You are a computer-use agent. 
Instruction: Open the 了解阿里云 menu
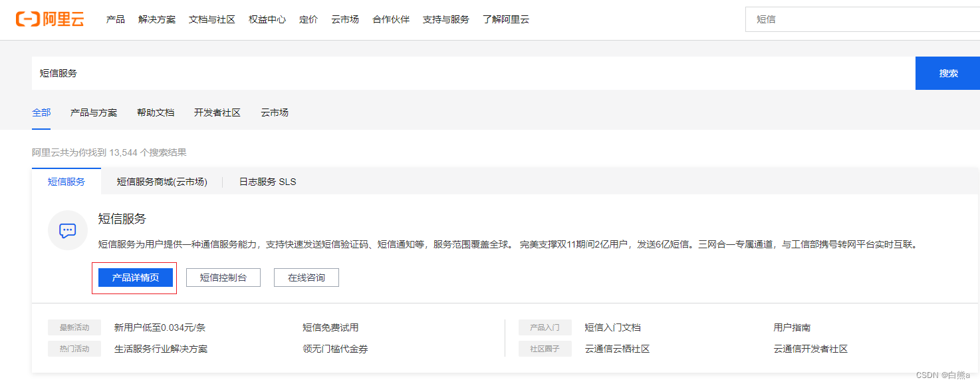tap(506, 19)
